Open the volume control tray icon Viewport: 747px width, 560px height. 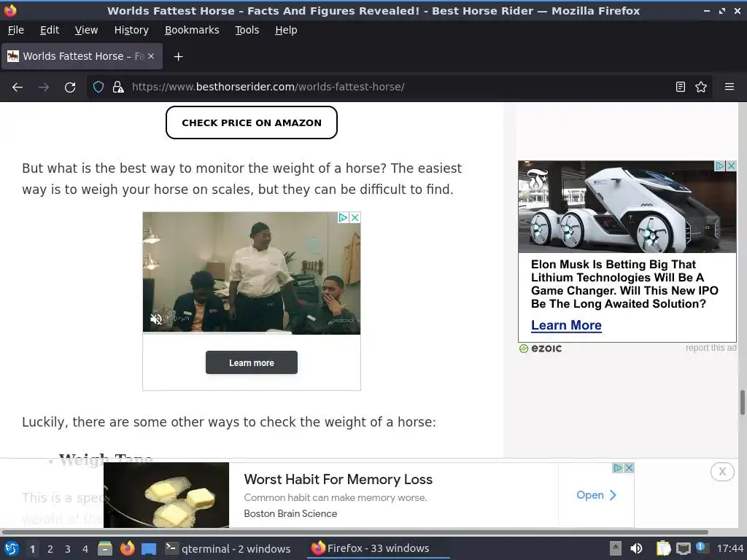tap(636, 548)
